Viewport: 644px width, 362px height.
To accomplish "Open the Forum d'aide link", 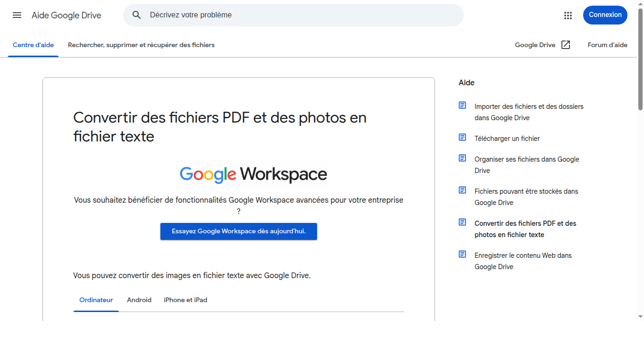I will tap(608, 45).
